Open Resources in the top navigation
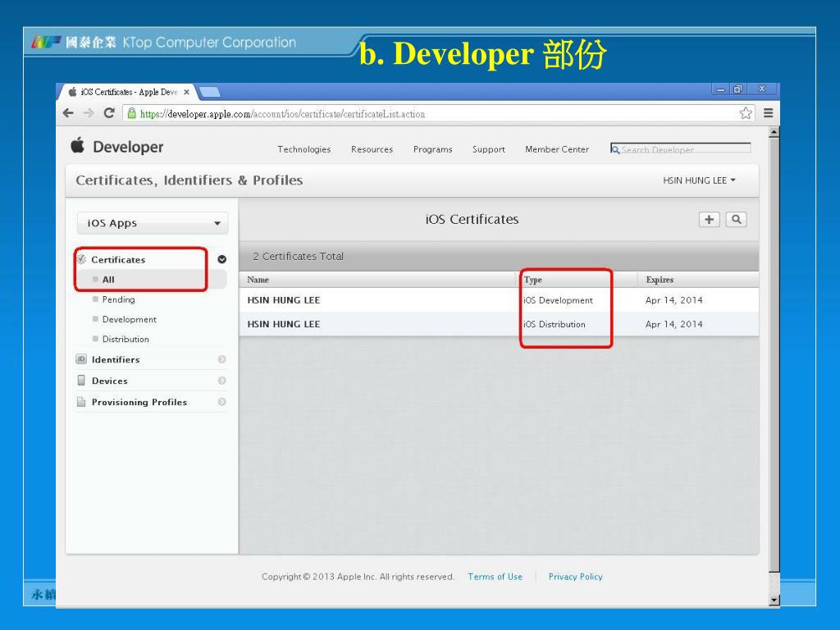Screen dimensions: 840x630 point(372,149)
